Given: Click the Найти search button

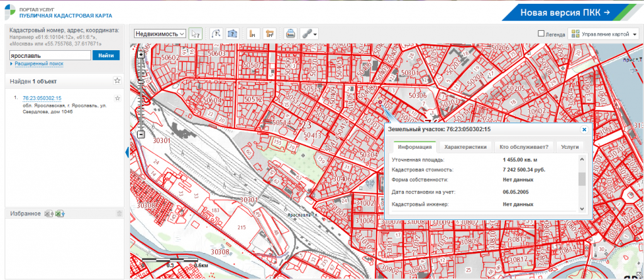Looking at the screenshot, I should (x=106, y=56).
